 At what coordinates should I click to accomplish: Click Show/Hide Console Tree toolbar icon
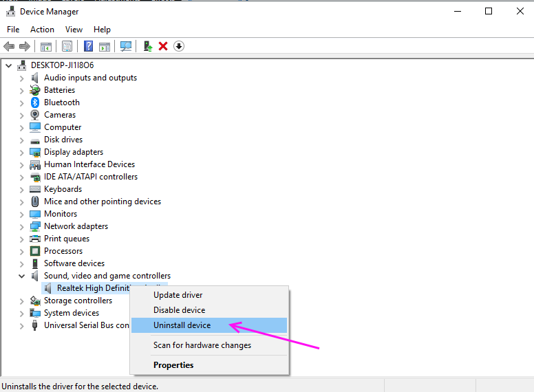pos(46,46)
